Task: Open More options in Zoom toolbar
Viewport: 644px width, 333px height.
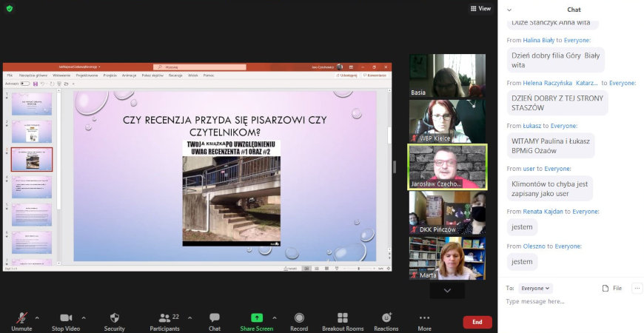Action: 424,321
